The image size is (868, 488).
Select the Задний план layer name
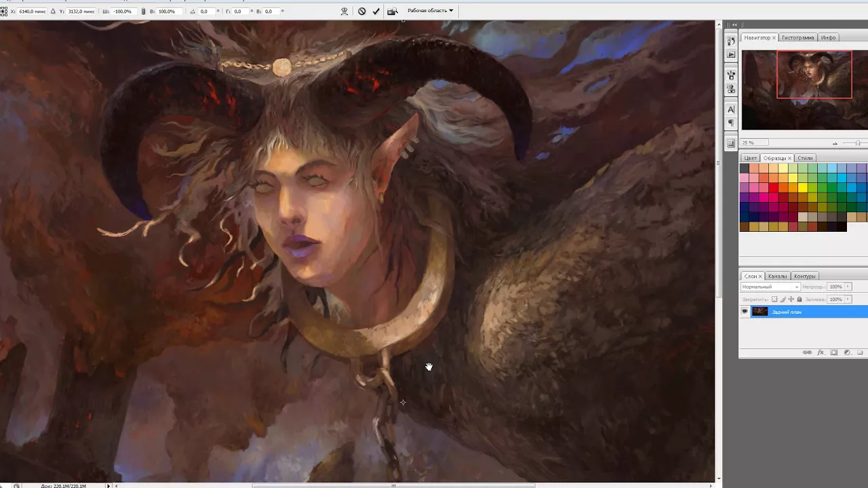(787, 312)
